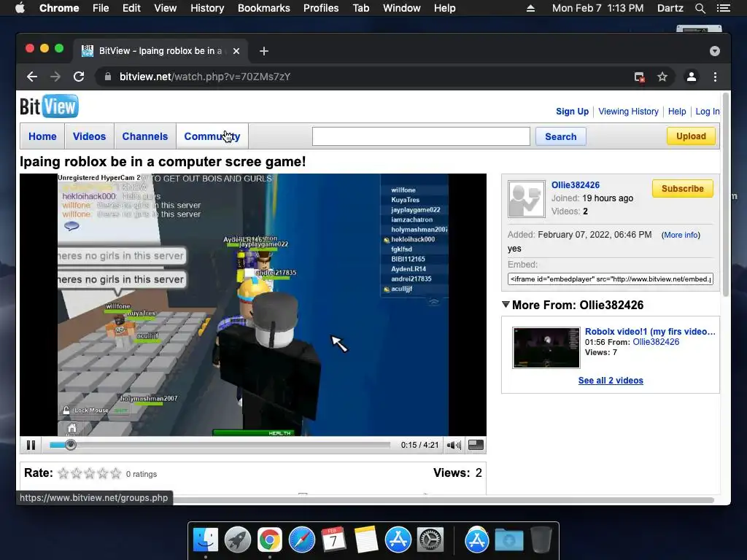Open Launchpad from the Dock
The width and height of the screenshot is (747, 560).
pos(238,540)
